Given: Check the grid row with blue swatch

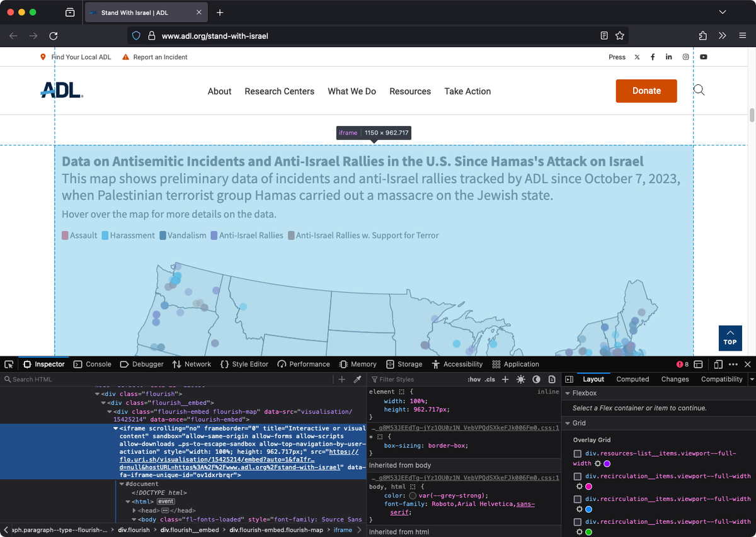Looking at the screenshot, I should [x=577, y=499].
